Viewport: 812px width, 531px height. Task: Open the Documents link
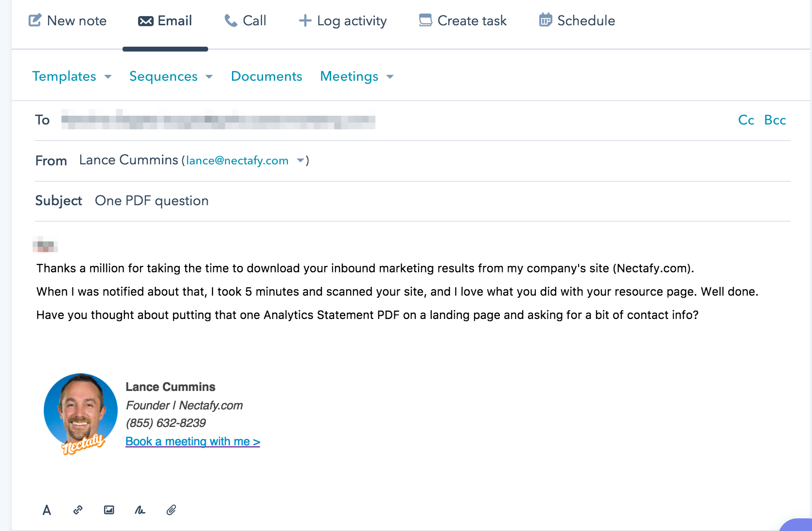click(x=266, y=76)
